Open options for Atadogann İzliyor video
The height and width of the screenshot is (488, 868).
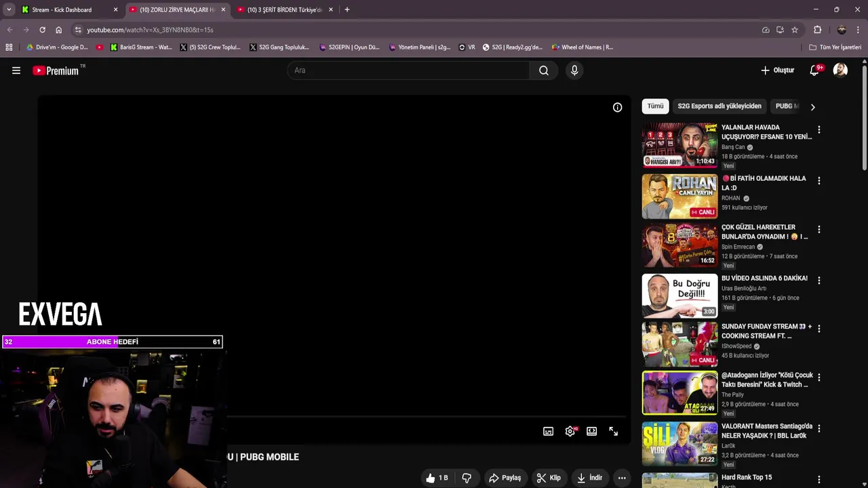818,378
